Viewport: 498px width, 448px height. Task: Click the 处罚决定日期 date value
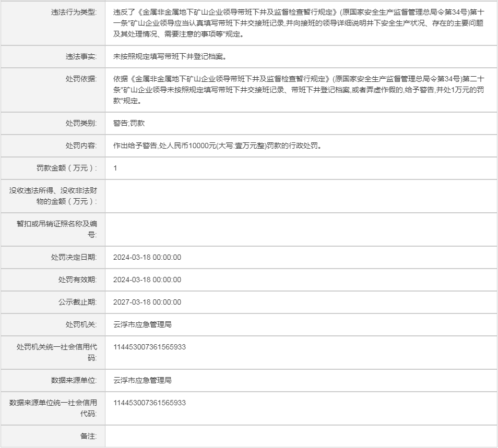tap(147, 257)
